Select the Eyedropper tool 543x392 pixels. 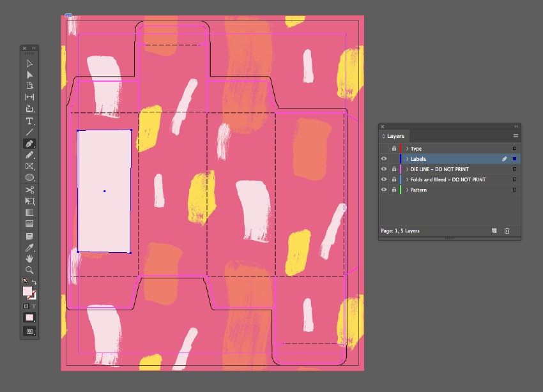pyautogui.click(x=29, y=248)
